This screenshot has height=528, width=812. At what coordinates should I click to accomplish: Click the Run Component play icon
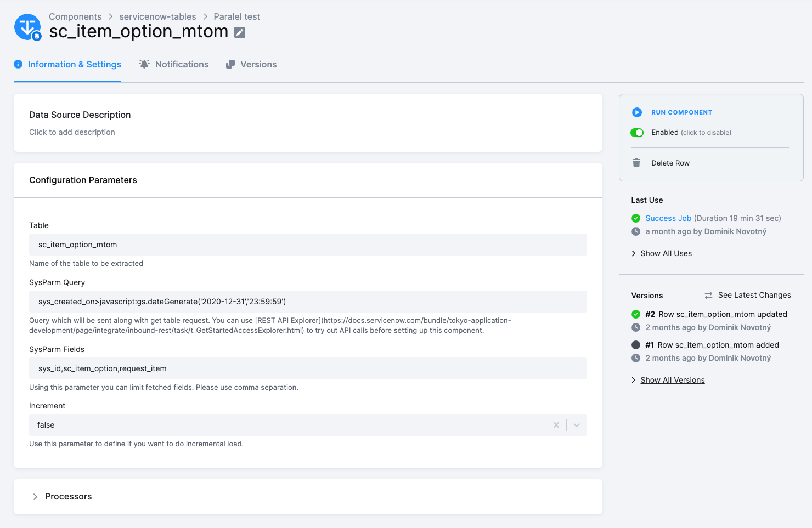(636, 112)
